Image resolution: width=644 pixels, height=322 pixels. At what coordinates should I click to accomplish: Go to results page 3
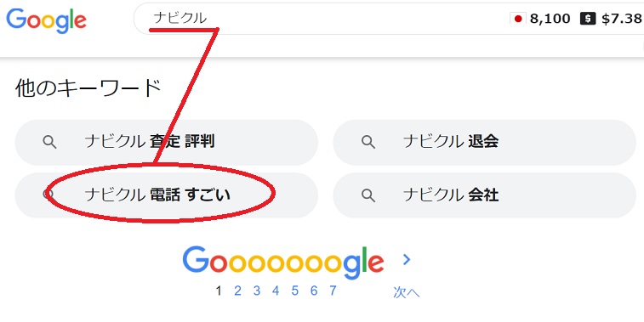click(257, 291)
